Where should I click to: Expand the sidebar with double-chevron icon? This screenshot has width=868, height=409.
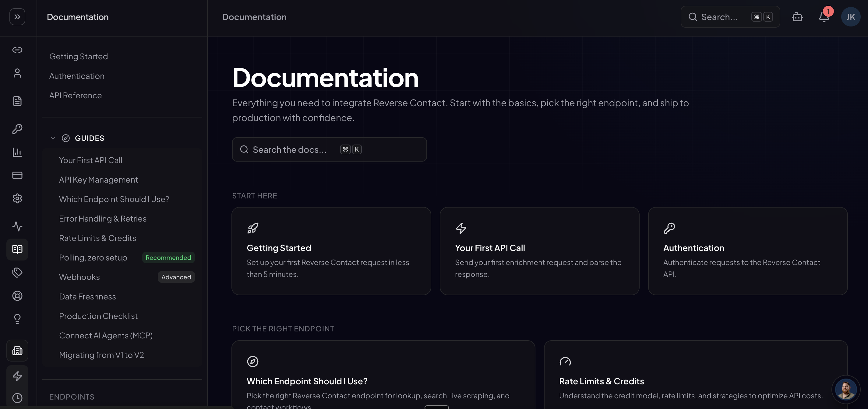(17, 17)
